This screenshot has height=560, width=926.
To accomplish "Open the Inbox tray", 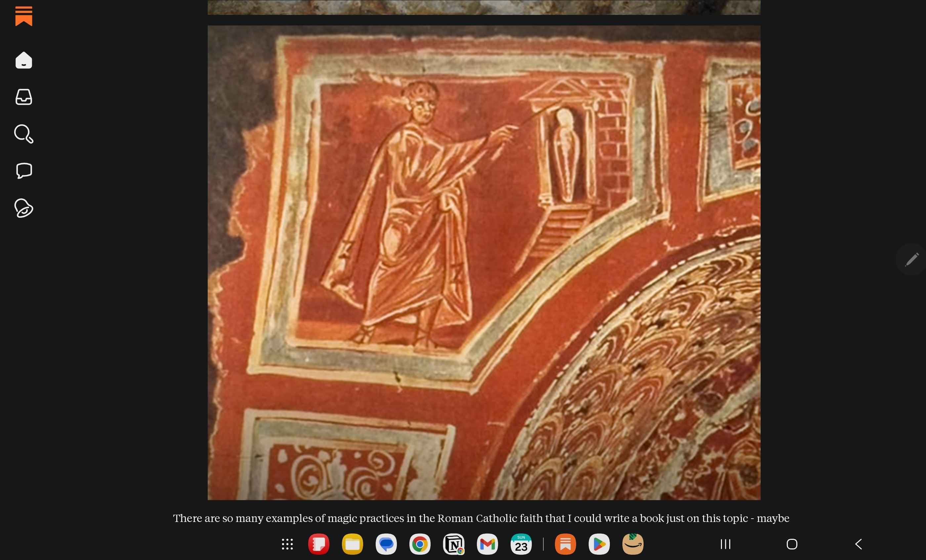I will [x=24, y=97].
